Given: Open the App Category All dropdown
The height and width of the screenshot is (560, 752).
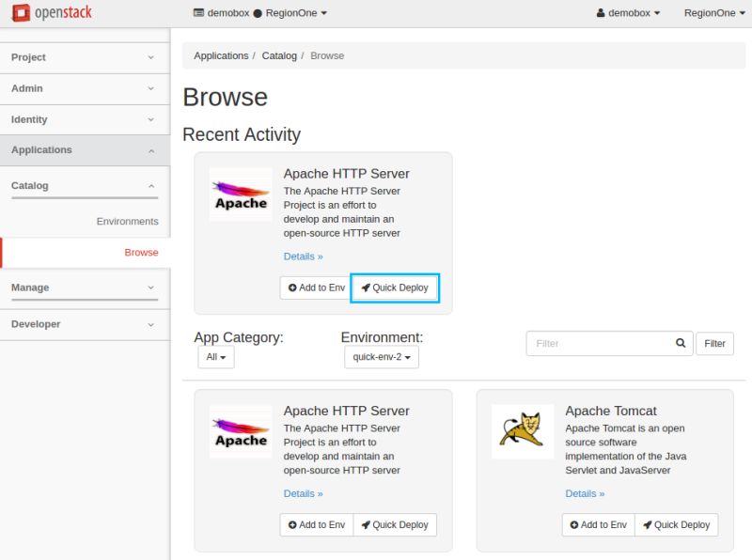Looking at the screenshot, I should pyautogui.click(x=216, y=357).
